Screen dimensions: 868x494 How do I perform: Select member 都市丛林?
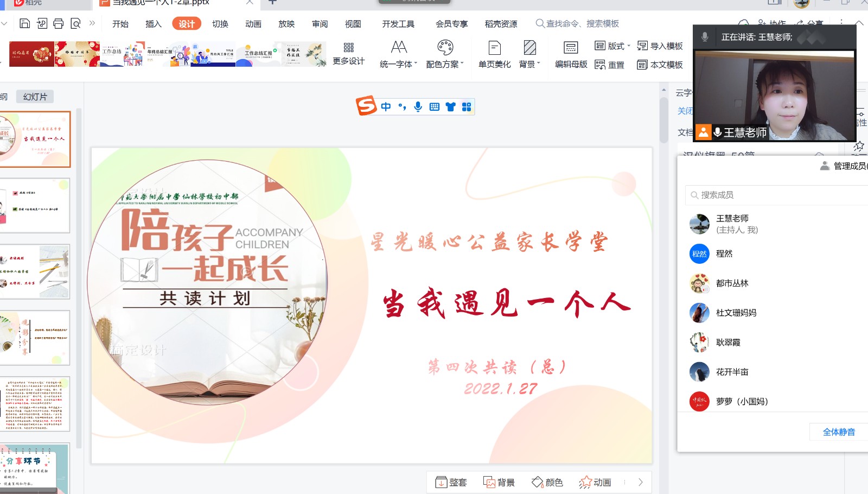[x=777, y=283]
